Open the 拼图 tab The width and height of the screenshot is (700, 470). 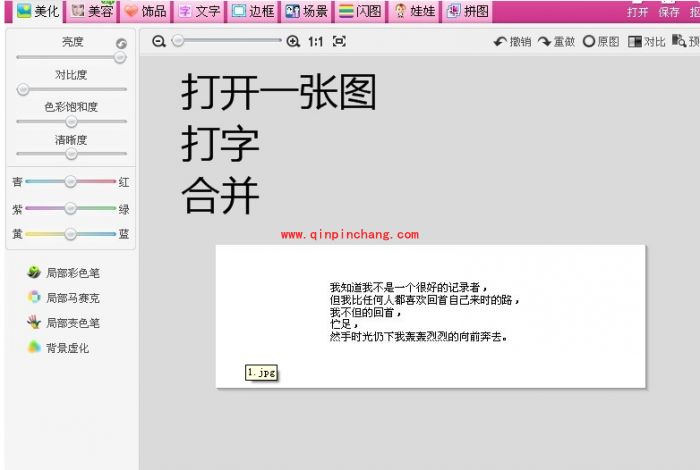pos(468,11)
